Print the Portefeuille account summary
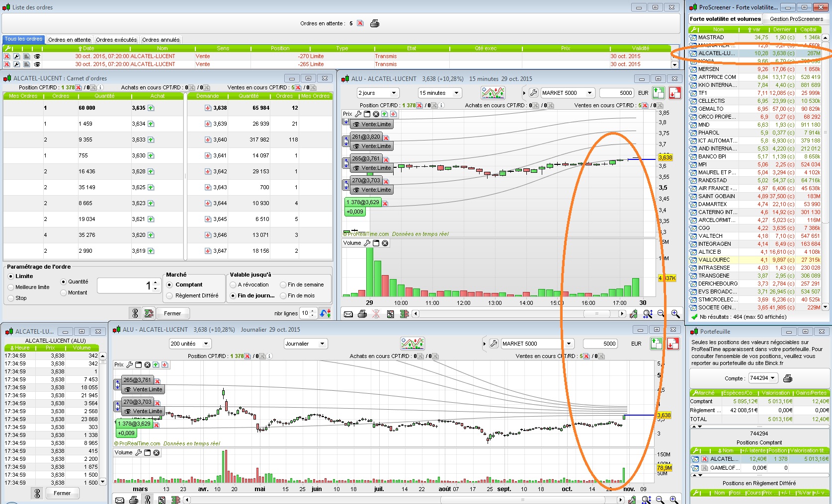This screenshot has height=504, width=832. point(788,378)
